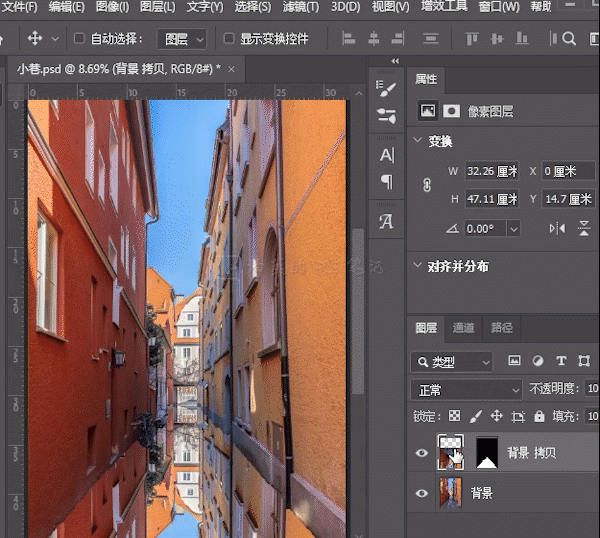600x538 pixels.
Task: Toggle the type layer filter T icon
Action: pyautogui.click(x=561, y=361)
